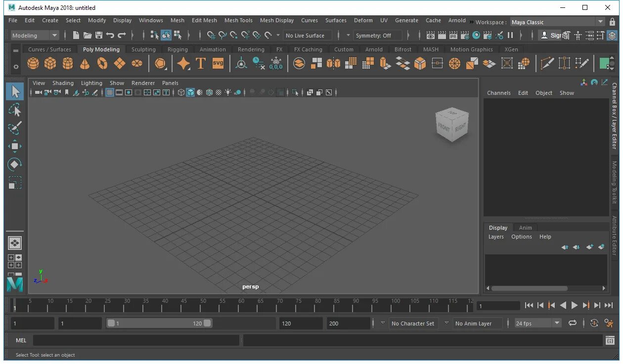Toggle select by hierarchy mode
The image size is (623, 364).
pos(154,35)
